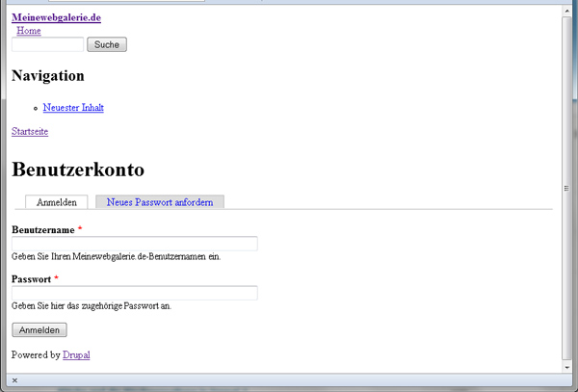578x392 pixels.
Task: Click the Benutzername field label
Action: (42, 230)
